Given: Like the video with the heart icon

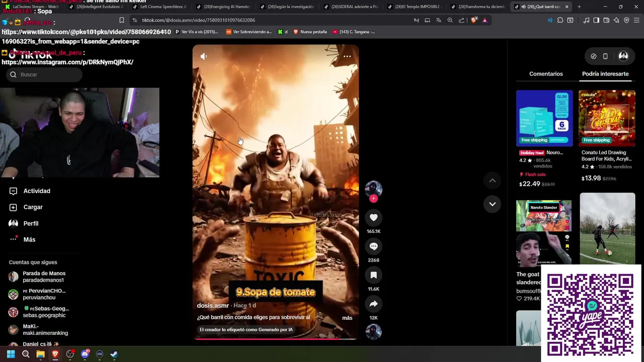Looking at the screenshot, I should click(x=373, y=218).
